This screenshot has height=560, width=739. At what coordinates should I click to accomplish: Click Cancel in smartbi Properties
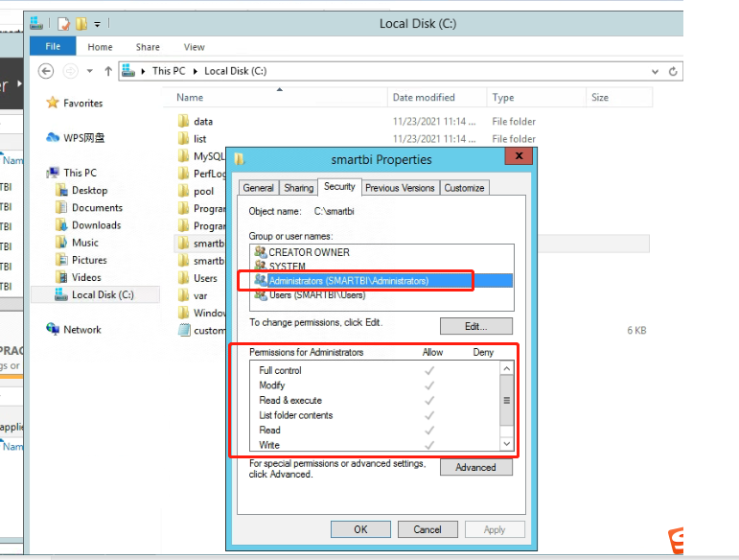427,529
